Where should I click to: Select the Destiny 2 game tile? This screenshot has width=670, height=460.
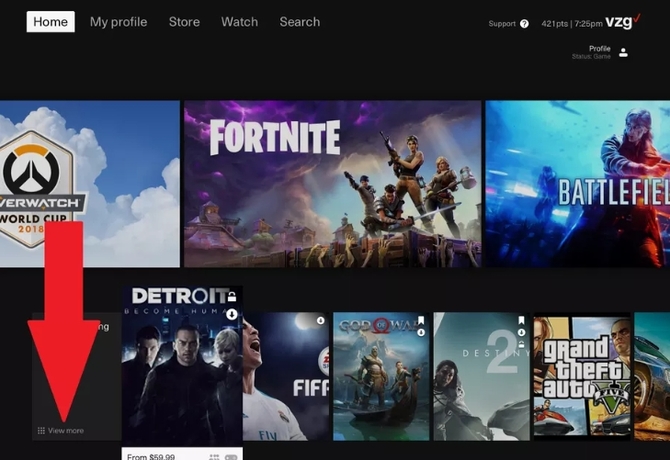482,376
